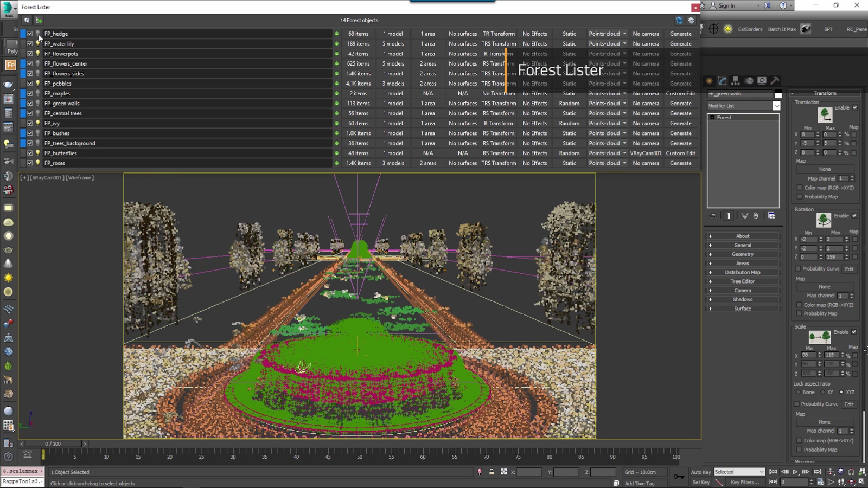Open the Create command panel tab
Viewport: 868px width, 488px height.
(709, 81)
